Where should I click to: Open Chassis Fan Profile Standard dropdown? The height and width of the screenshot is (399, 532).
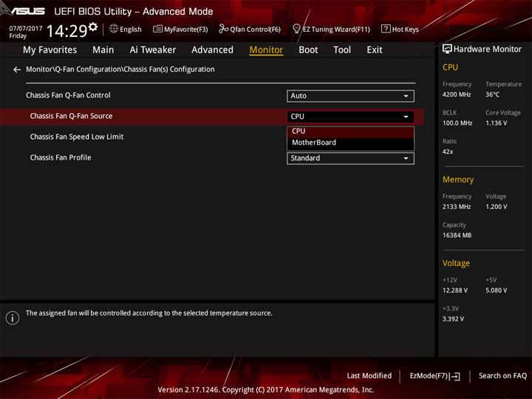pyautogui.click(x=350, y=158)
